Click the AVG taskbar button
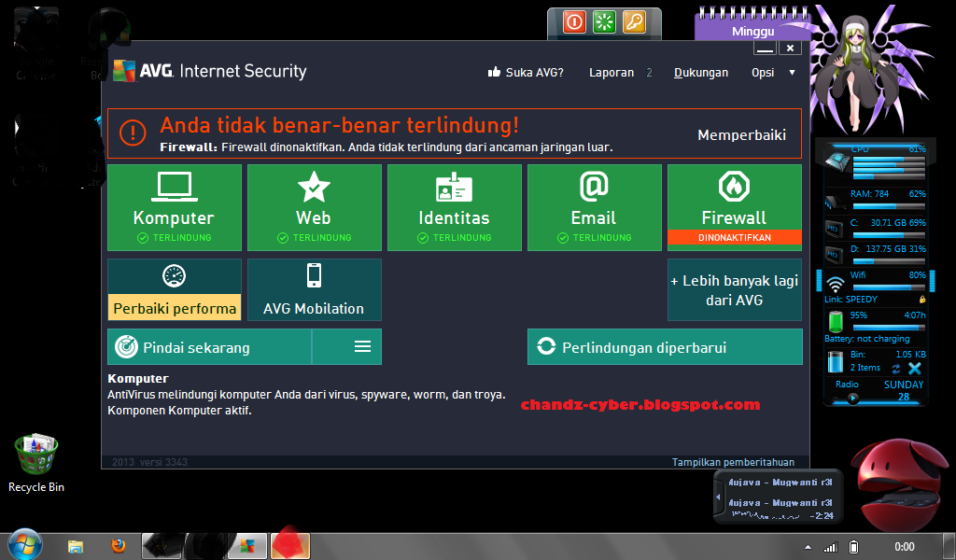 tap(246, 546)
